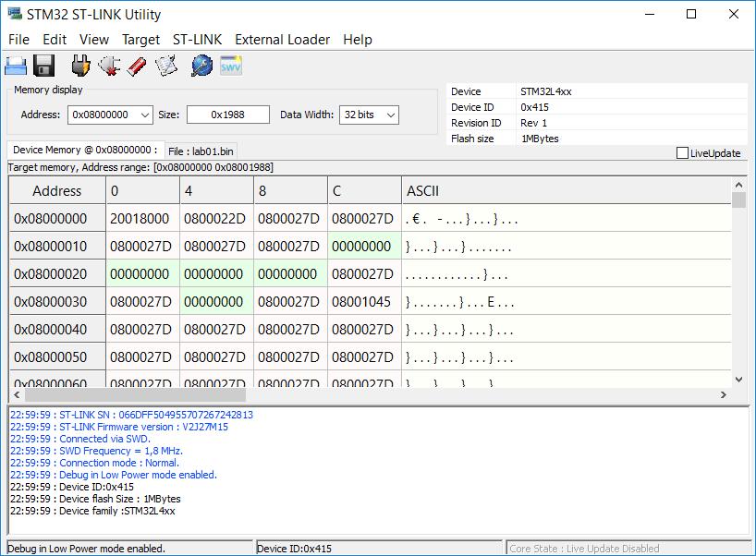
Task: Click the Size input field
Action: pos(228,115)
